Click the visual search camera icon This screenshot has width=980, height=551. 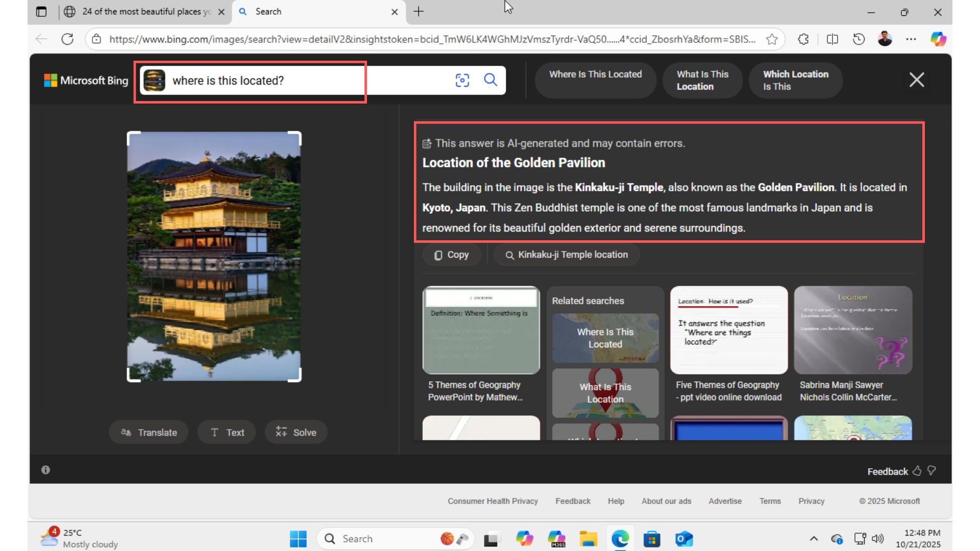point(462,80)
